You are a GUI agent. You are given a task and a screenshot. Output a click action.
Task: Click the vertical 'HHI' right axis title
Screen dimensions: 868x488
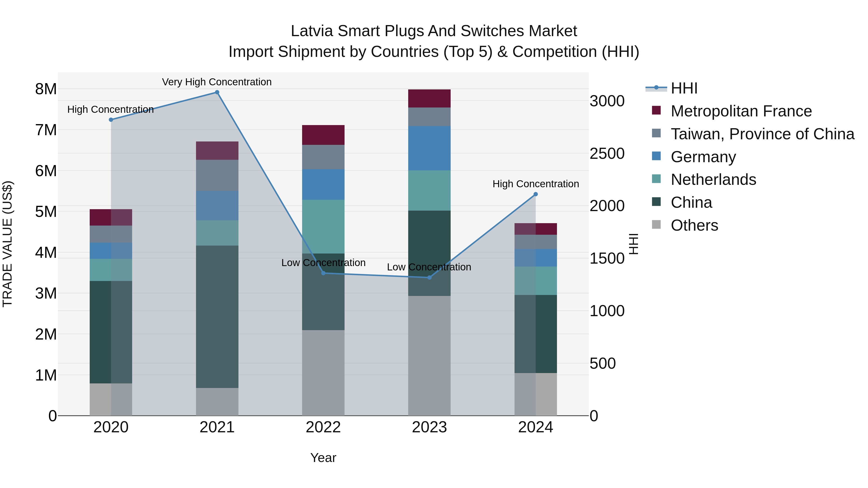tap(634, 244)
